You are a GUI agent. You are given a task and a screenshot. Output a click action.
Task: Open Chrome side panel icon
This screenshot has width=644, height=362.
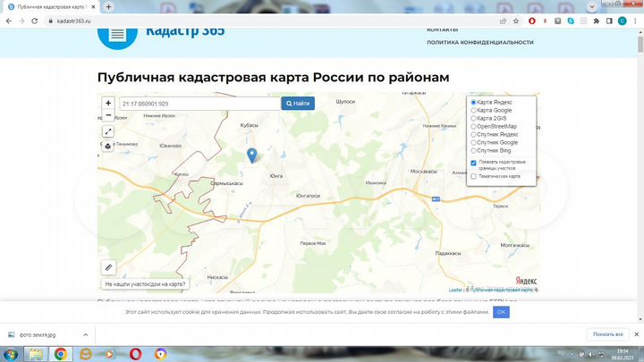pos(609,21)
